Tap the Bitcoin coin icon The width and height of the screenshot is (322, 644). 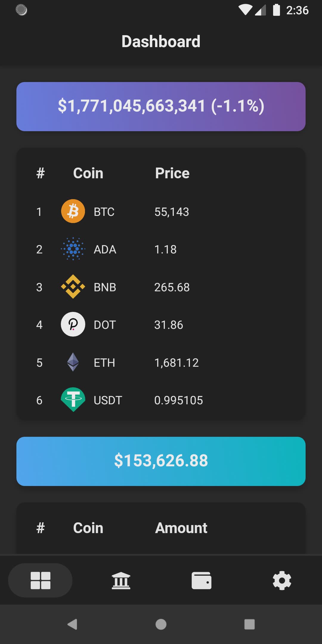(x=73, y=211)
